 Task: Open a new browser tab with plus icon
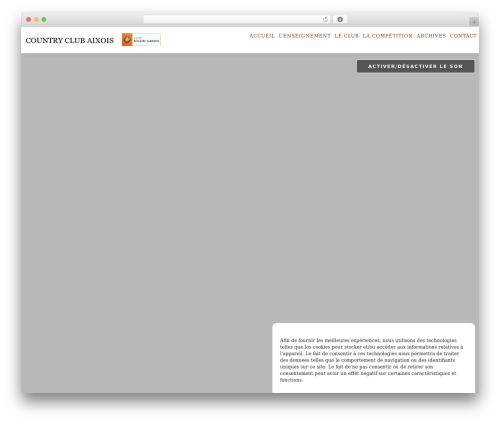pos(474,22)
